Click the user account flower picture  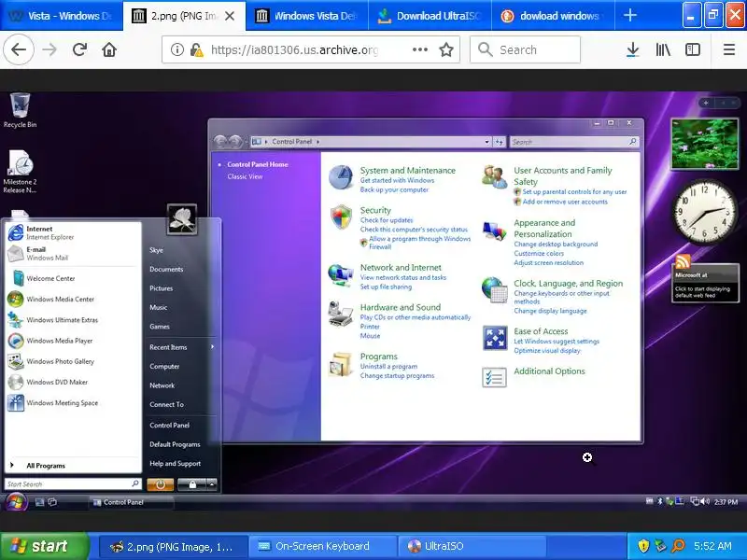(x=182, y=220)
